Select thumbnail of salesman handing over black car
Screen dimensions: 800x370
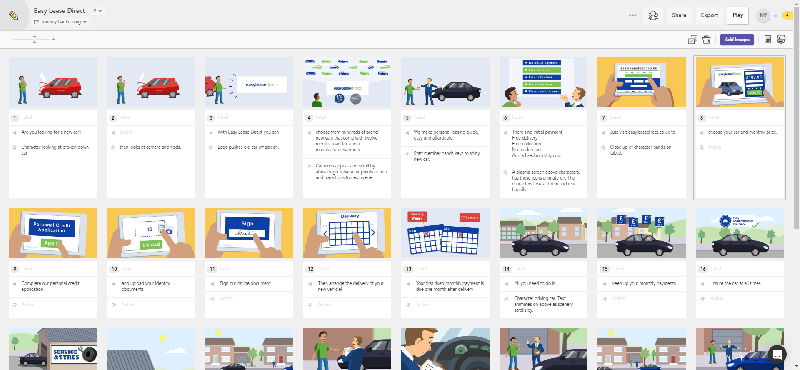tap(445, 82)
